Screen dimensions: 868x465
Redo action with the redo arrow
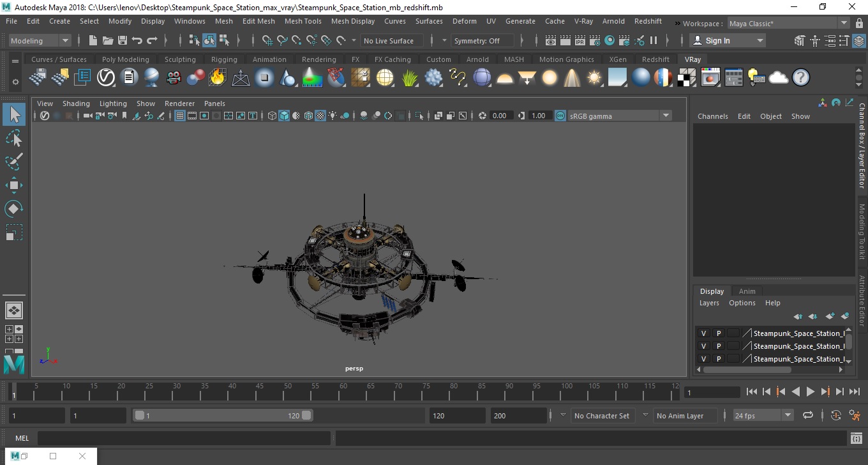(152, 40)
